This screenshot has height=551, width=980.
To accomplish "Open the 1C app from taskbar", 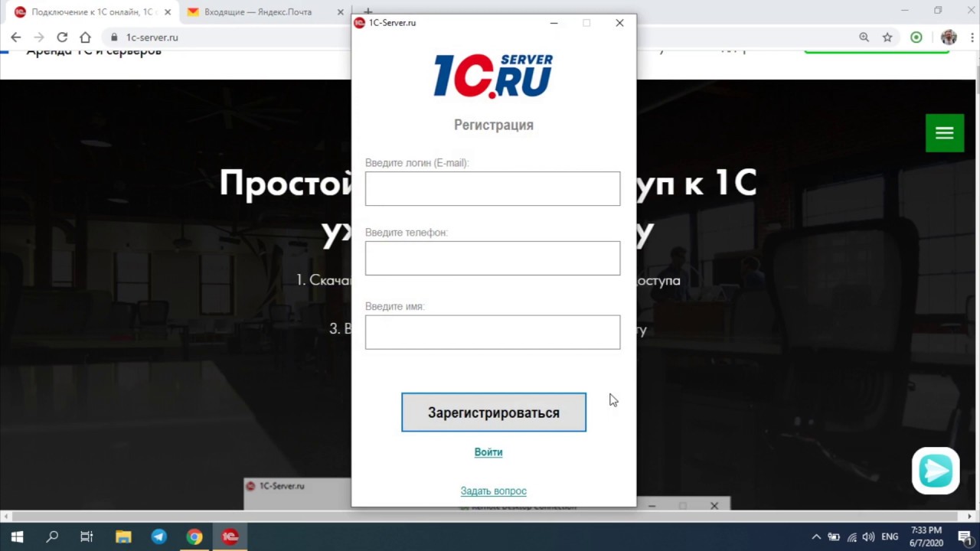I will 230,537.
